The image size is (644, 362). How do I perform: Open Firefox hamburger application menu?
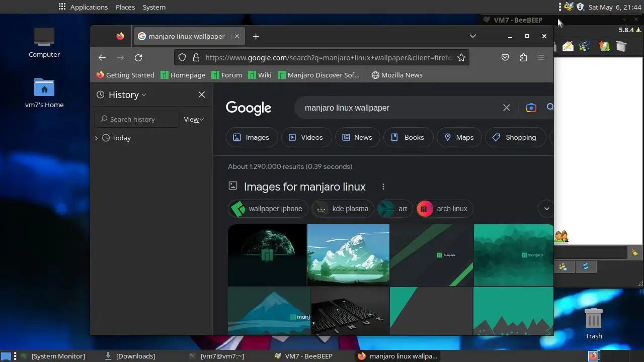tap(541, 57)
